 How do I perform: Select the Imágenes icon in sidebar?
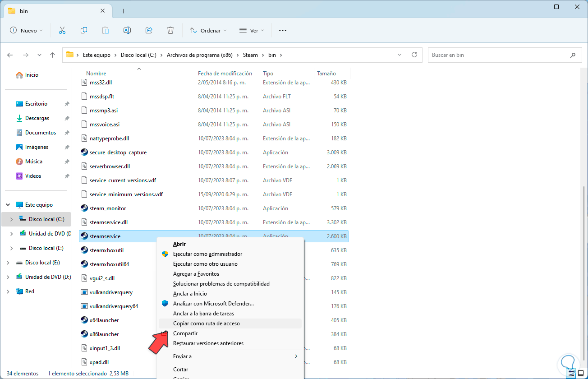[x=19, y=147]
